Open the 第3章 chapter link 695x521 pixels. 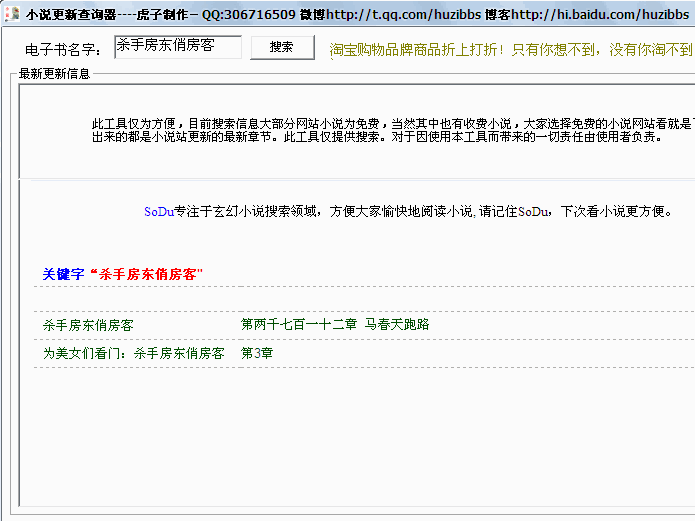tap(257, 353)
